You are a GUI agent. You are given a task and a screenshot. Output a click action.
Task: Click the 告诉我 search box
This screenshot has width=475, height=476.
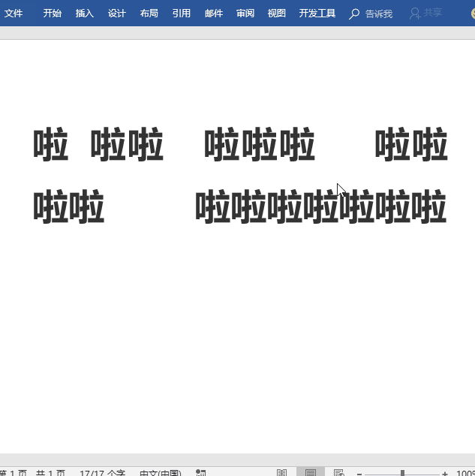(x=379, y=14)
